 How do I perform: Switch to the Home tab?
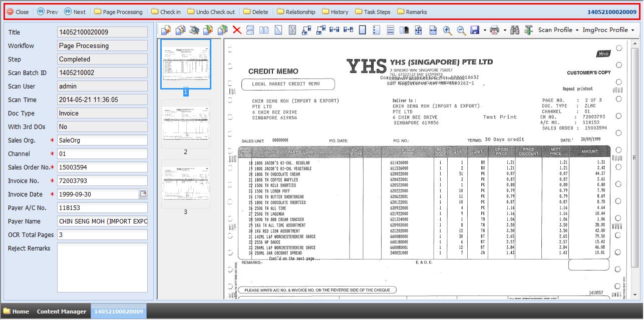17,311
